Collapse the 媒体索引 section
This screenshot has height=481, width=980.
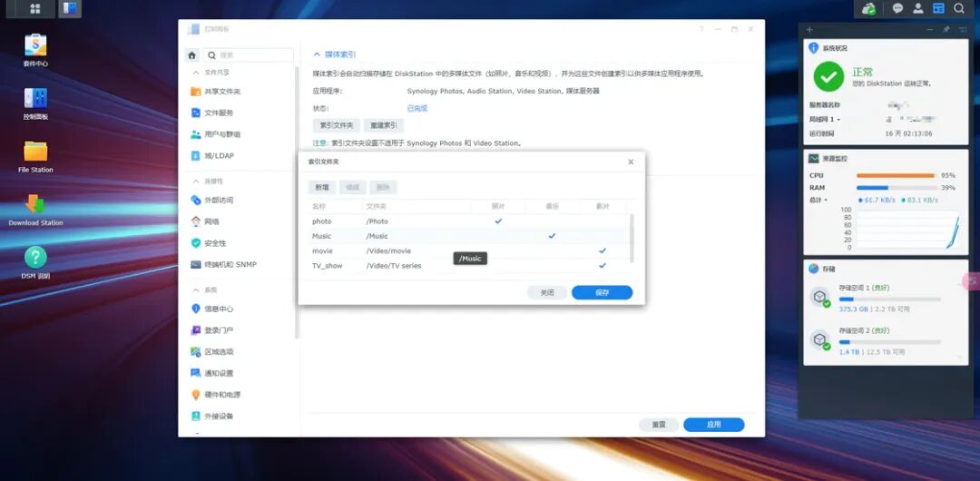pyautogui.click(x=317, y=54)
